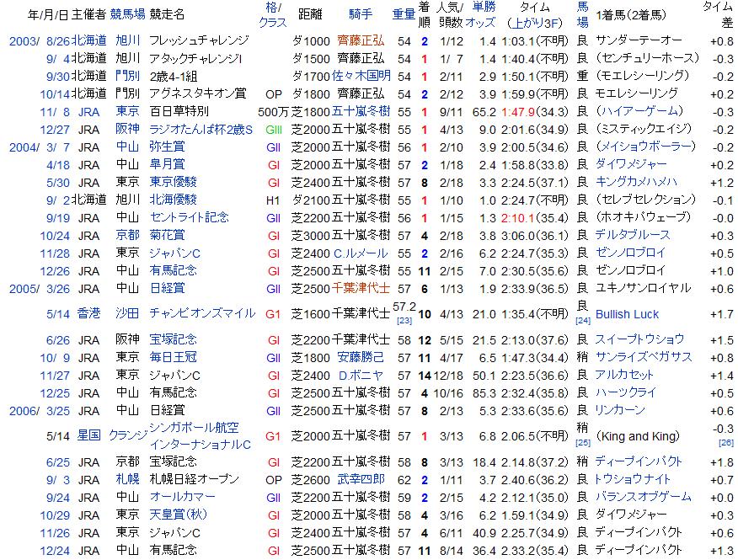Screen dimensions: 738x560
Task: Click the 安藤勝己 jockey link
Action: pyautogui.click(x=361, y=357)
